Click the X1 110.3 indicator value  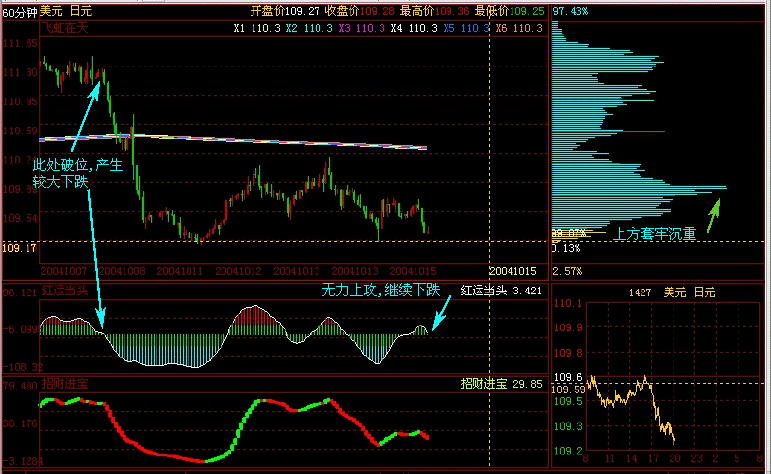(257, 29)
